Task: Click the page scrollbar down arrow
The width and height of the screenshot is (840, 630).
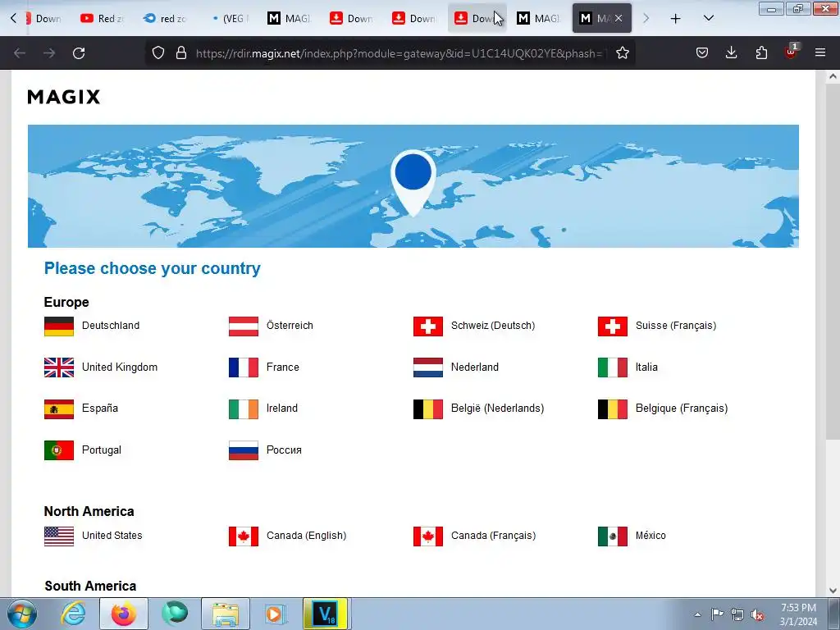Action: (x=833, y=591)
